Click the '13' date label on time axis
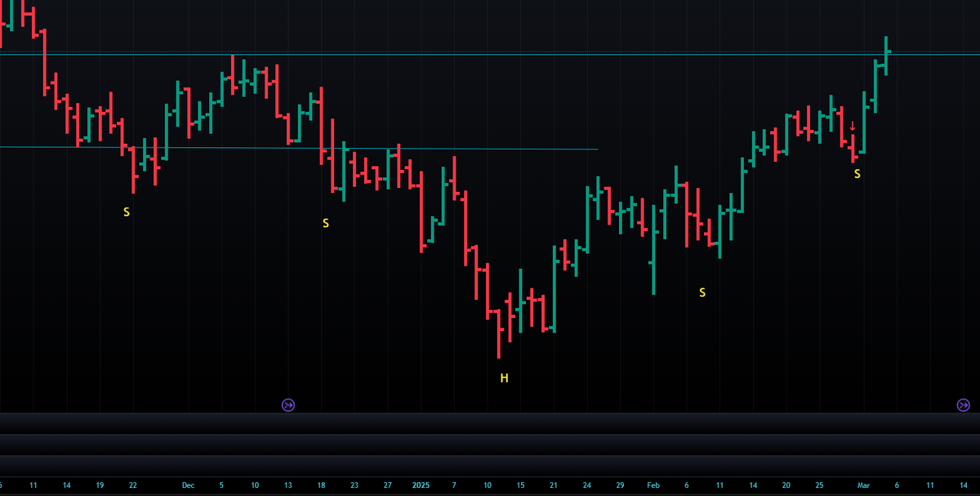 [288, 485]
